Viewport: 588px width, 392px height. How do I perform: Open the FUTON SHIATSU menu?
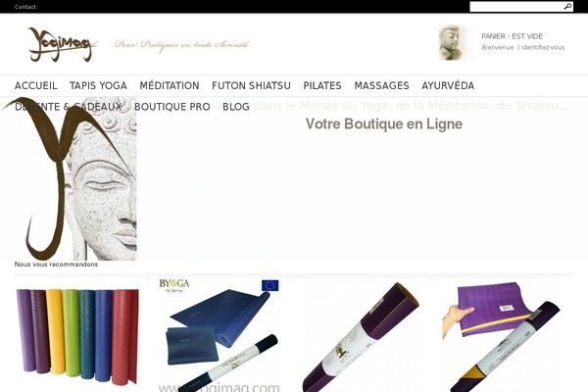(251, 85)
